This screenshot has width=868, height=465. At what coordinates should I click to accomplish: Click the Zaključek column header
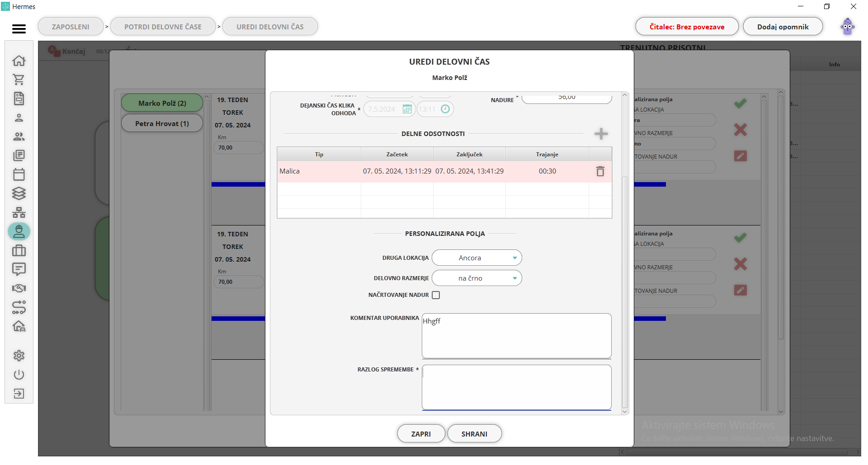[469, 155]
